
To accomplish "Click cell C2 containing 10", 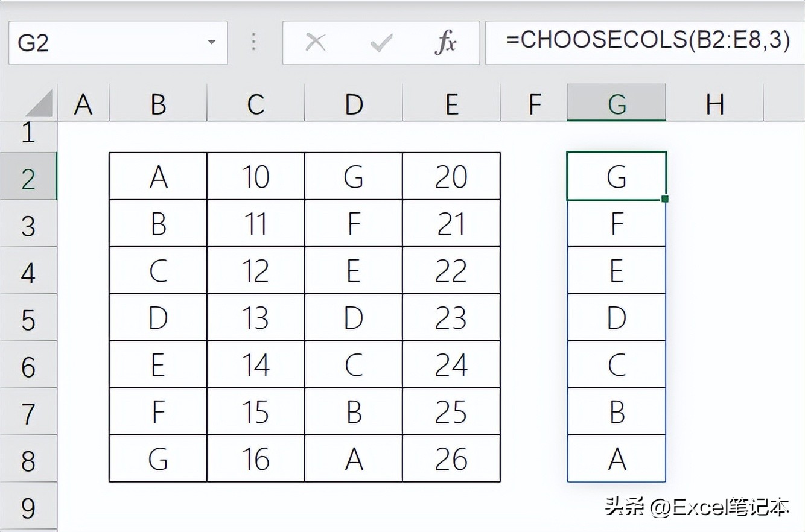I will (x=255, y=177).
